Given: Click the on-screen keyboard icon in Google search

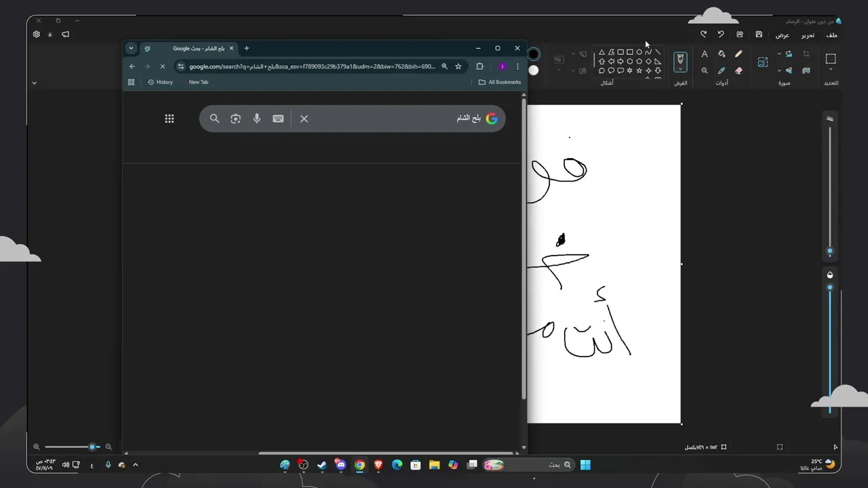Looking at the screenshot, I should [278, 119].
